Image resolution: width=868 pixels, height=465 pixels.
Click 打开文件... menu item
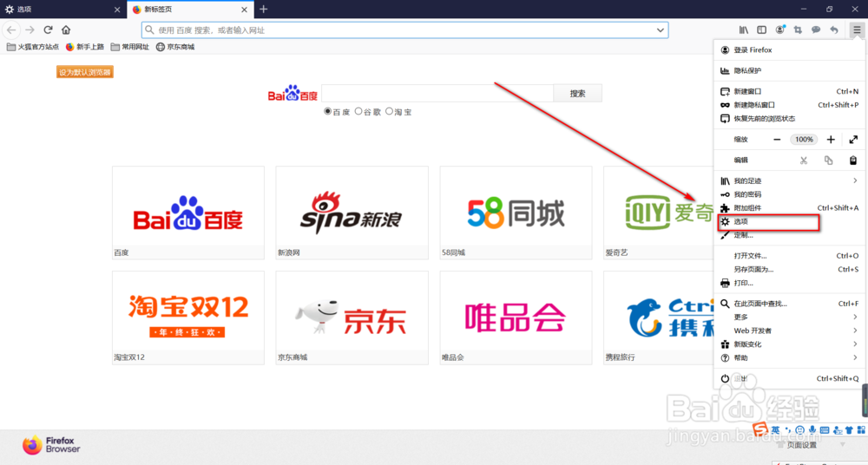click(789, 256)
